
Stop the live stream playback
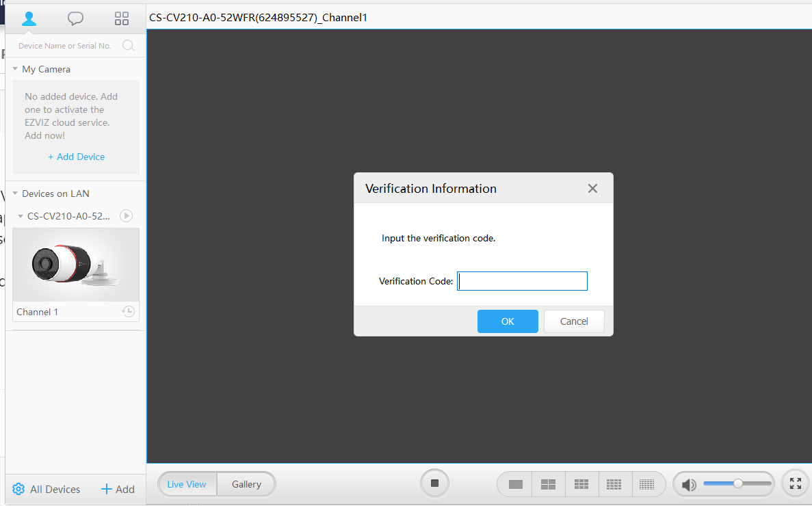pos(434,483)
